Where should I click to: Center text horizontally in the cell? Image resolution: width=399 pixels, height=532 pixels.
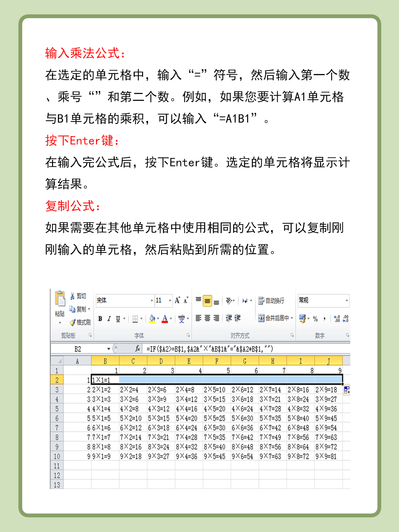pyautogui.click(x=207, y=318)
